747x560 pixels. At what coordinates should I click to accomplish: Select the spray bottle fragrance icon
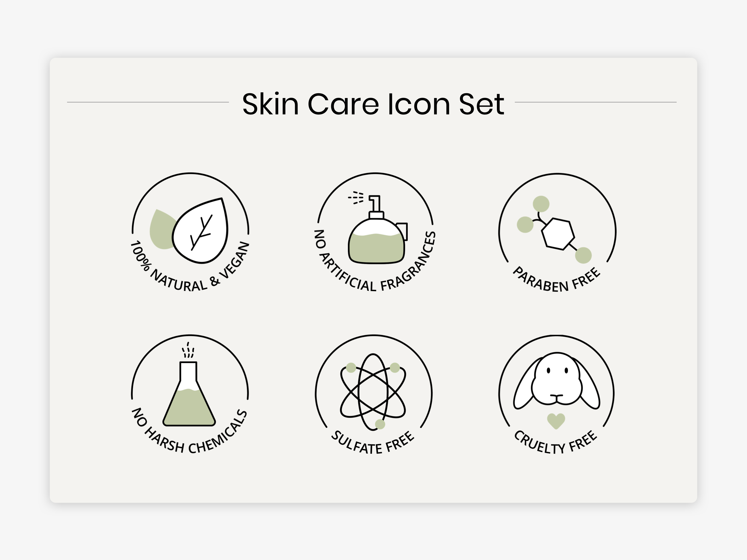tap(376, 233)
